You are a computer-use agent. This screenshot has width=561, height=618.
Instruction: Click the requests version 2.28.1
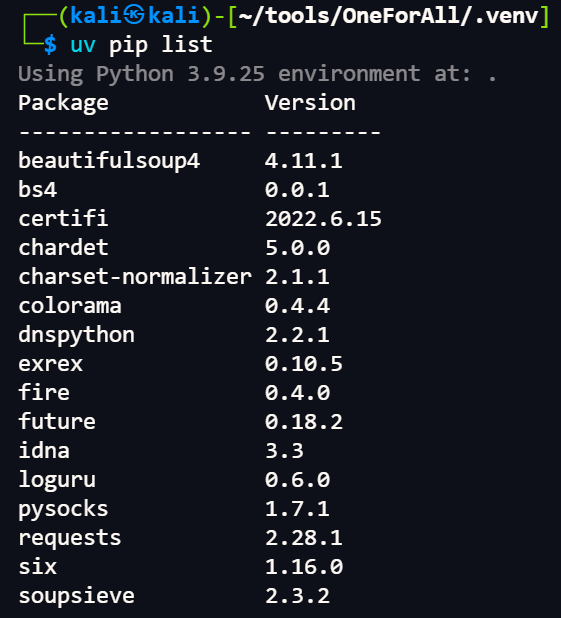click(304, 538)
